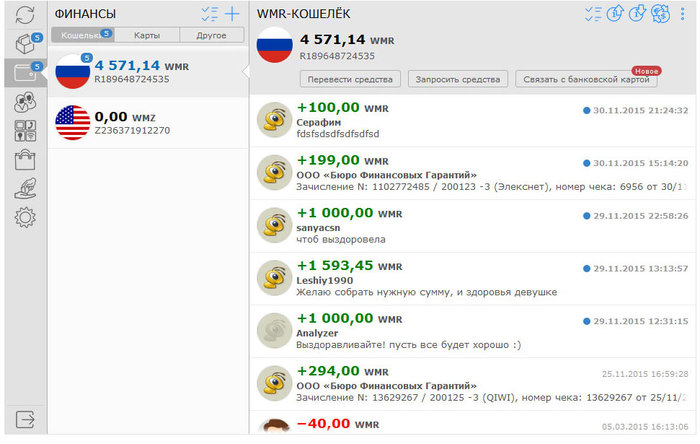Click the refresh icon in the sidebar
This screenshot has height=444, width=700.
click(x=25, y=14)
